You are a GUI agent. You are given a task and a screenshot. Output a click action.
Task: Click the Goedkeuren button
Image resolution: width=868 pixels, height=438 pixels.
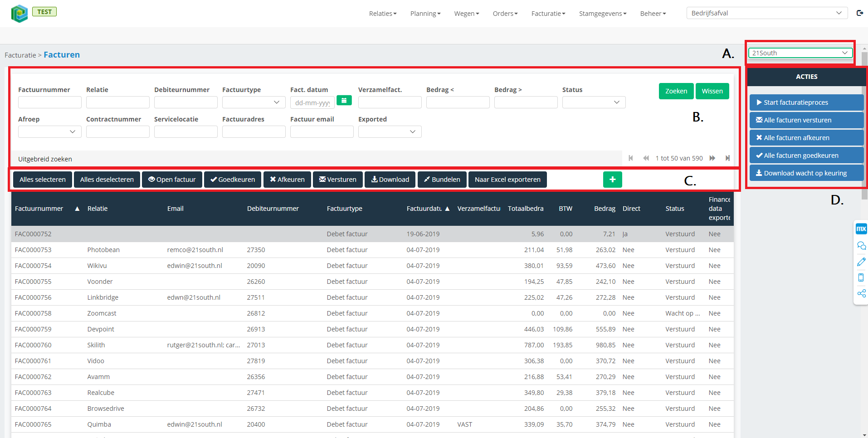tap(233, 180)
